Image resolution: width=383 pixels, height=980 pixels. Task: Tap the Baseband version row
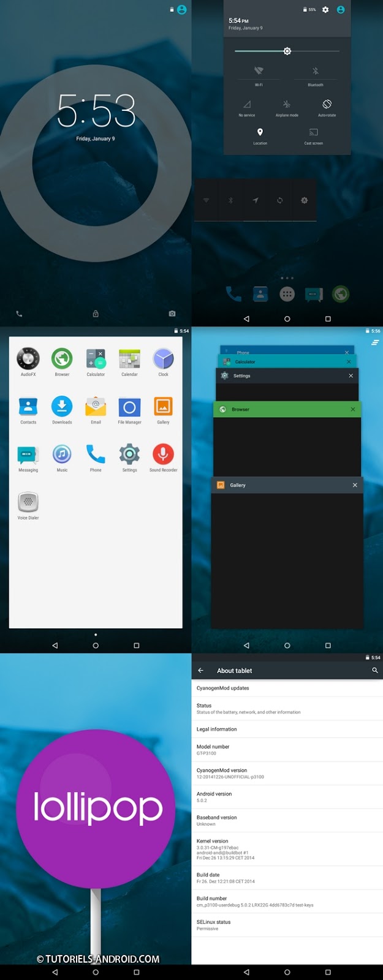287,820
